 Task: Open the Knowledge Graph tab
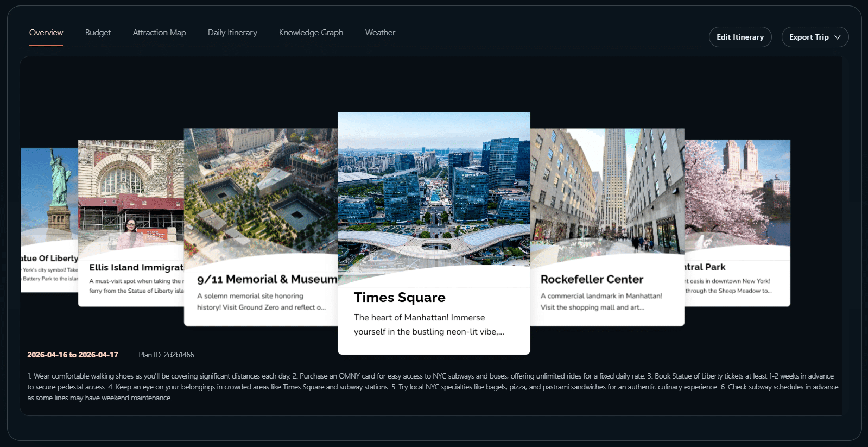pyautogui.click(x=311, y=33)
